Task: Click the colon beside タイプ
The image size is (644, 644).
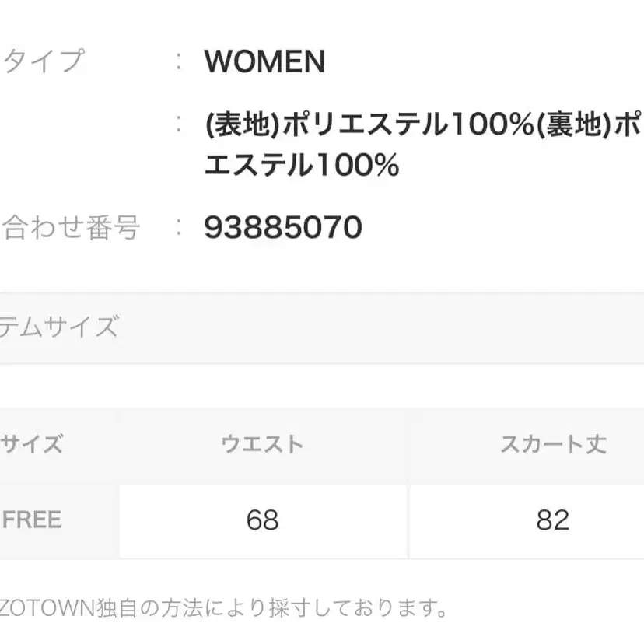Action: 180,61
